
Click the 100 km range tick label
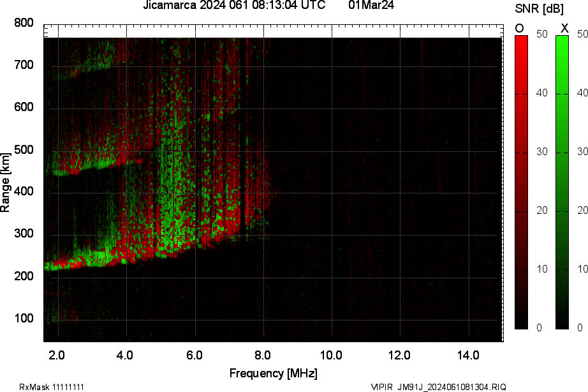[x=24, y=319]
